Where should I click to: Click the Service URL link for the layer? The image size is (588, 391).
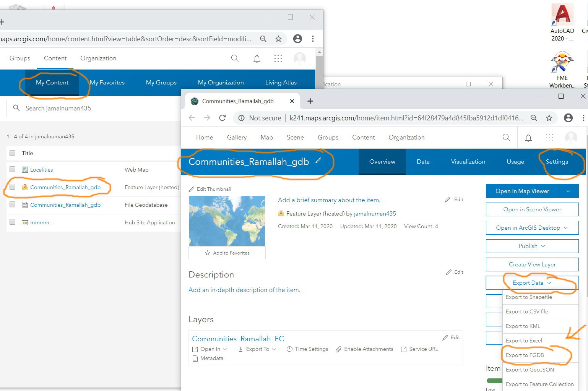[419, 349]
